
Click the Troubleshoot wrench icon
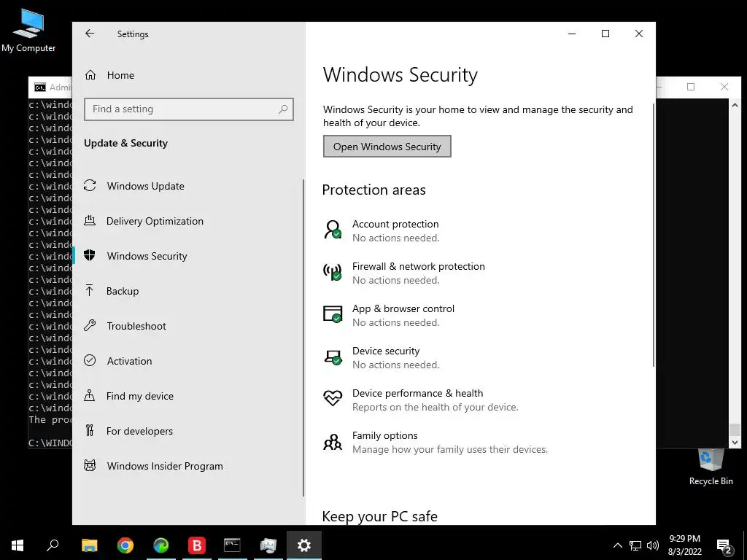90,326
